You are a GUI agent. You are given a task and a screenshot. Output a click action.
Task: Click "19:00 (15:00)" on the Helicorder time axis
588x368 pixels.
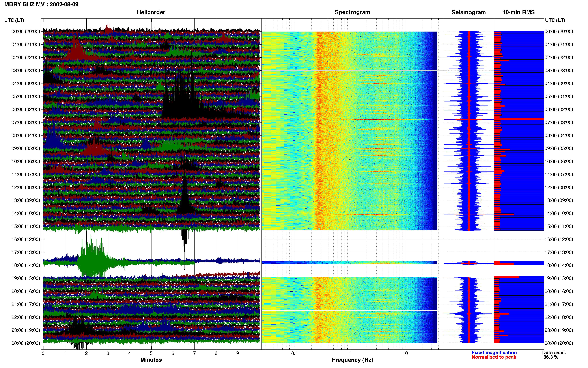pos(26,278)
